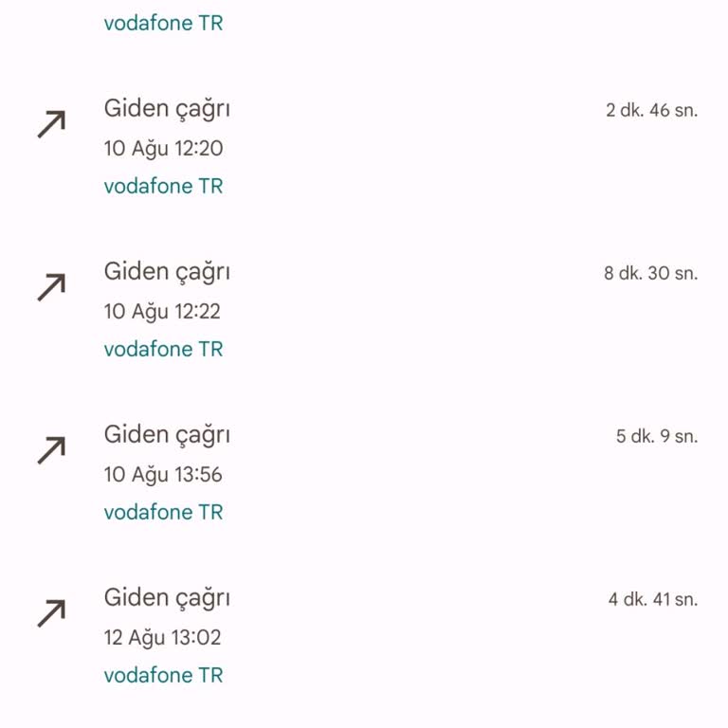Tap outgoing arrow icon for 13:56 call
The width and height of the screenshot is (728, 728).
pos(51,450)
